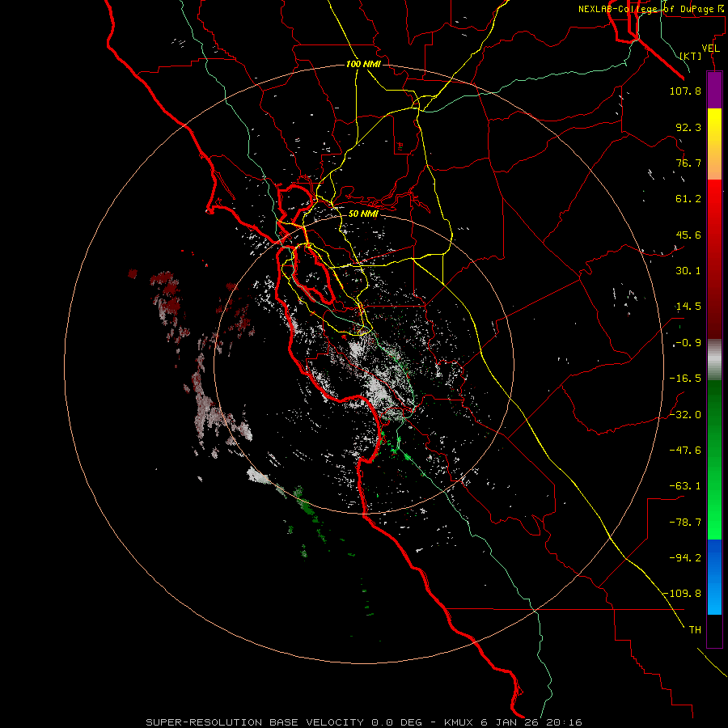This screenshot has width=728, height=728.
Task: Click the 14.5 velocity scale value
Action: [x=688, y=307]
